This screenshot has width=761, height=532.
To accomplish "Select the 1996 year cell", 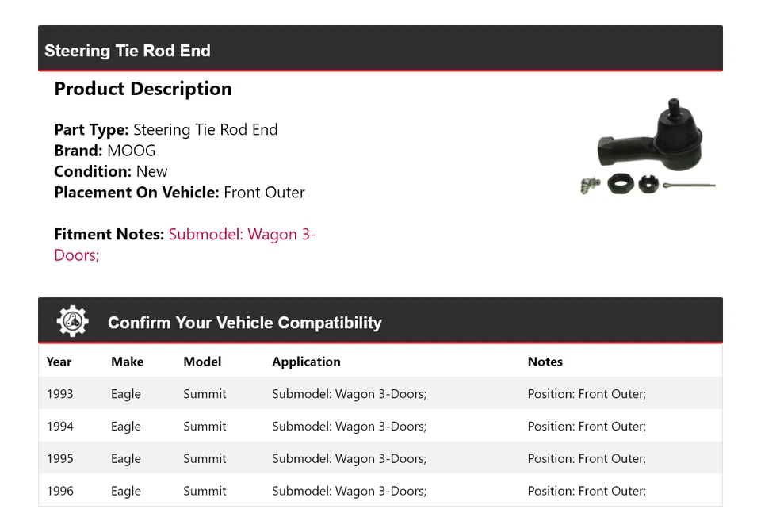I will point(59,492).
